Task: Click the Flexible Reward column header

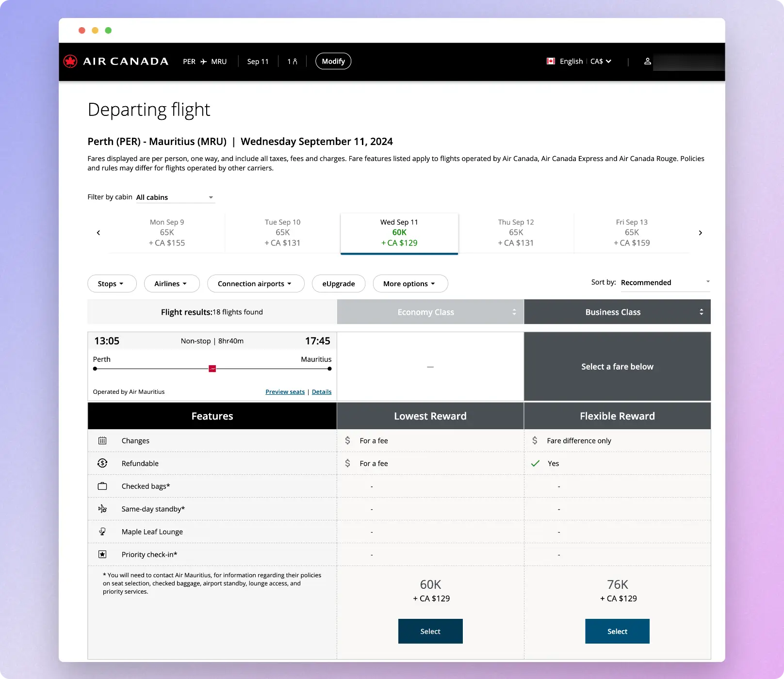Action: (618, 416)
